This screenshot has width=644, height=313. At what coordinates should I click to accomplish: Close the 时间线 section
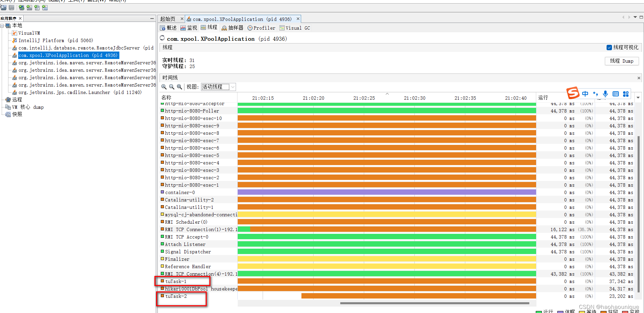pyautogui.click(x=639, y=78)
